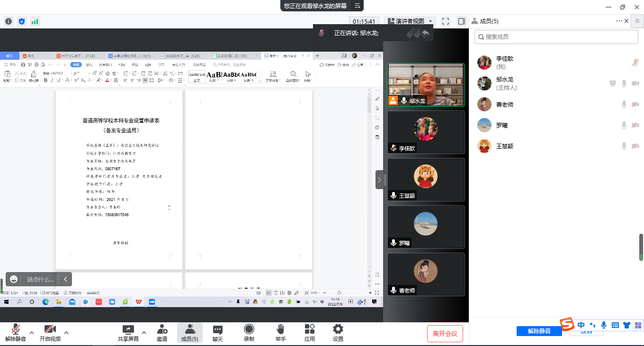The image size is (644, 346).
Task: Open the meeting info icon
Action: (x=9, y=21)
